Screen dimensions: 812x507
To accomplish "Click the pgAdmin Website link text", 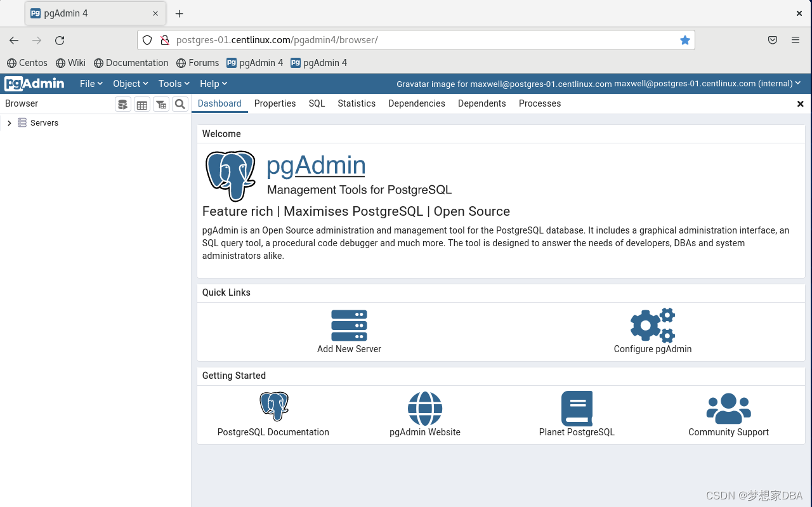I will (x=425, y=432).
